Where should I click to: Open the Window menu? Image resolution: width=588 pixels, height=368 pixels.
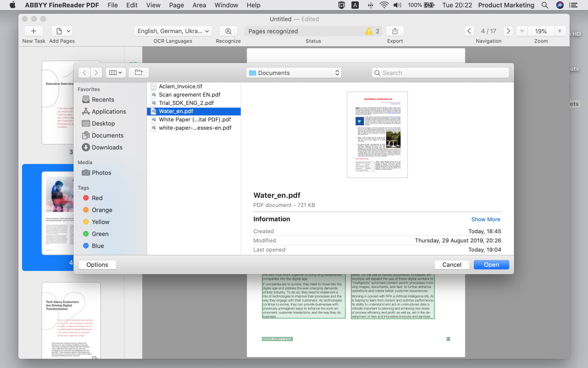coord(226,5)
